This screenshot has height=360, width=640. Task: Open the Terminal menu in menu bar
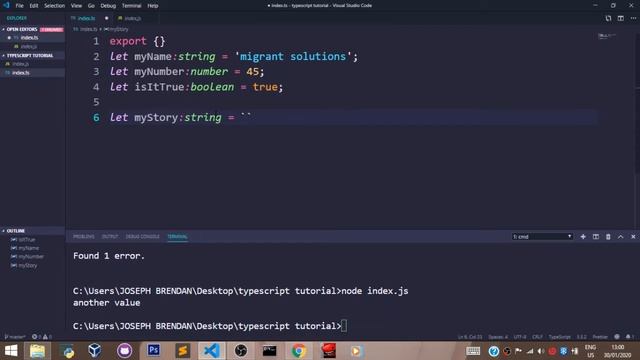(x=131, y=6)
